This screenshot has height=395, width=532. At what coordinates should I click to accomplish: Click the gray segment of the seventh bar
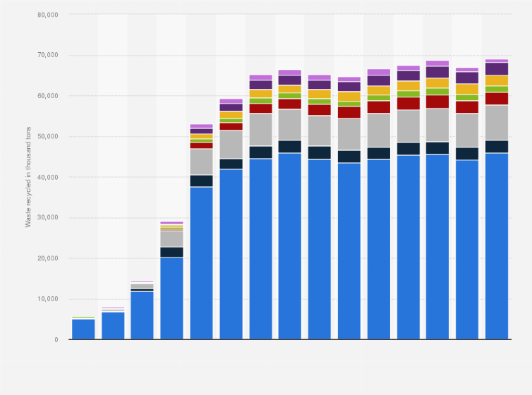pyautogui.click(x=261, y=130)
